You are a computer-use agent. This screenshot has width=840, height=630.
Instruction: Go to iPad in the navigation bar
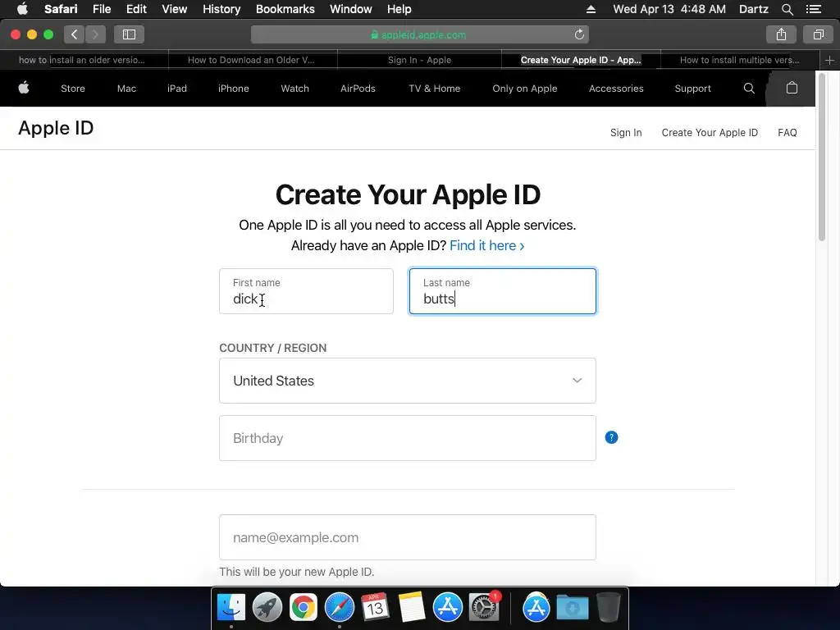[x=177, y=89]
